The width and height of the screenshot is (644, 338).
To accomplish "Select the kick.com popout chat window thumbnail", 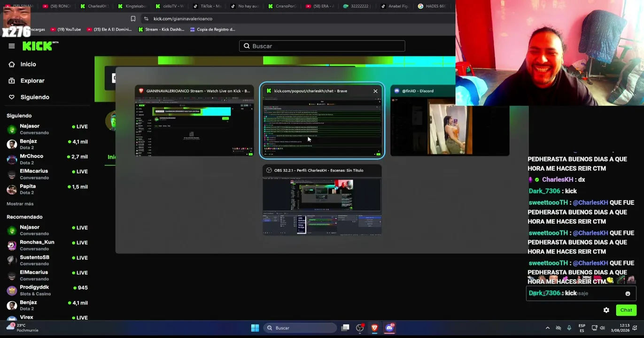I will [322, 121].
